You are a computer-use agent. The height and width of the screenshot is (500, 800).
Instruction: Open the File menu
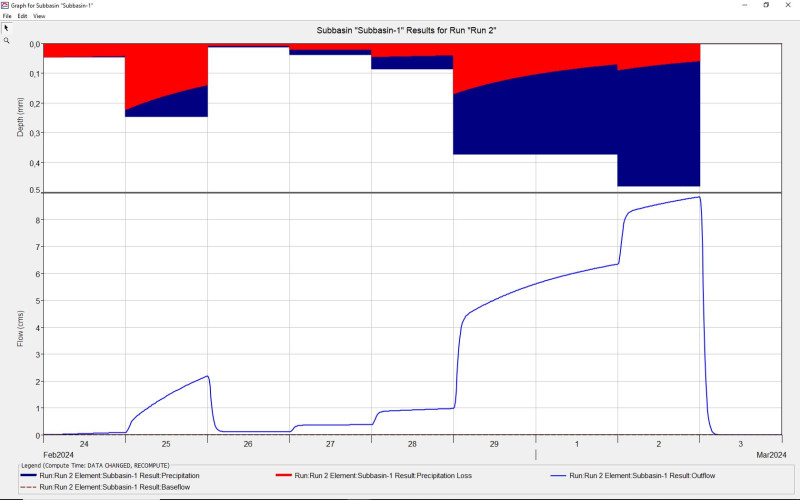pos(7,16)
